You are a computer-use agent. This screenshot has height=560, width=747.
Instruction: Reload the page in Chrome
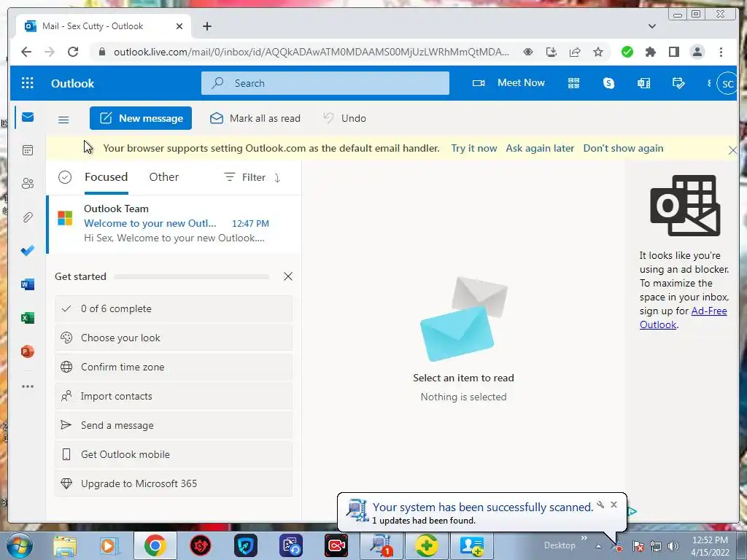(x=73, y=52)
